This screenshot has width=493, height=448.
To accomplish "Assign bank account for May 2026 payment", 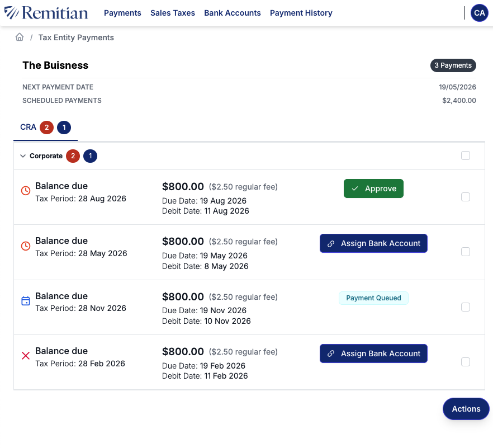I will pos(373,243).
